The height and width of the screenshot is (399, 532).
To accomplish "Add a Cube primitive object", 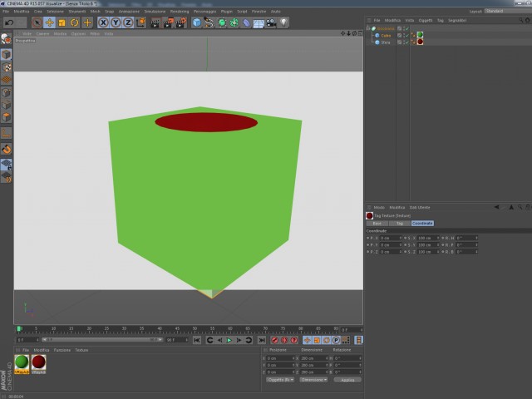I will (x=196, y=22).
